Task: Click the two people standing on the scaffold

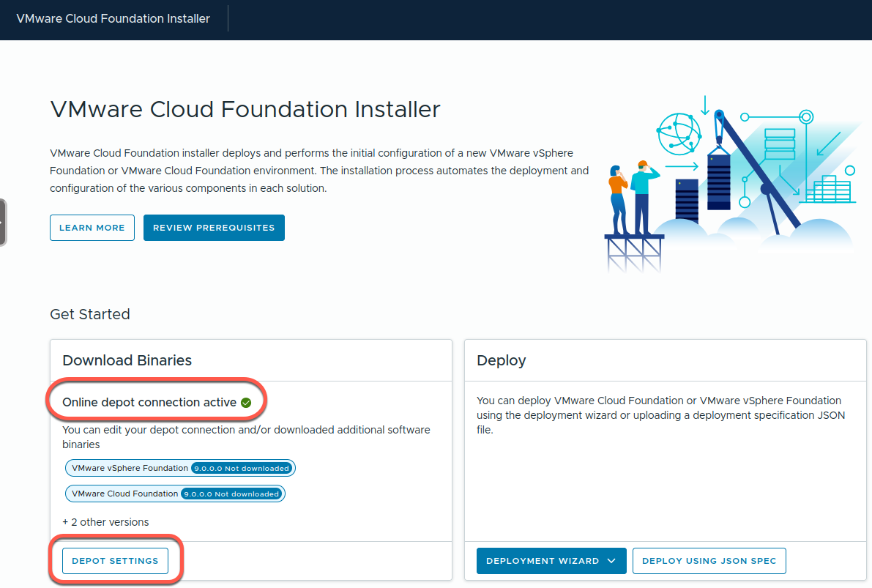Action: [x=630, y=196]
